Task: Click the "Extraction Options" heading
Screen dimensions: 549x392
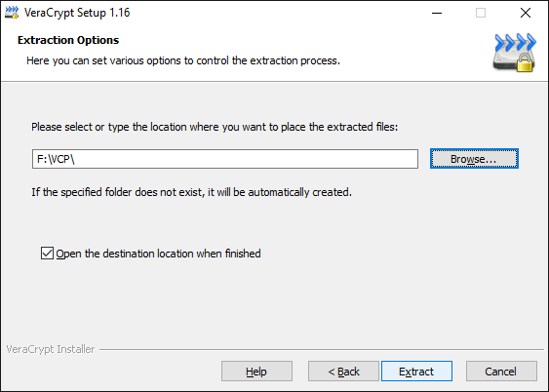Action: [x=68, y=40]
